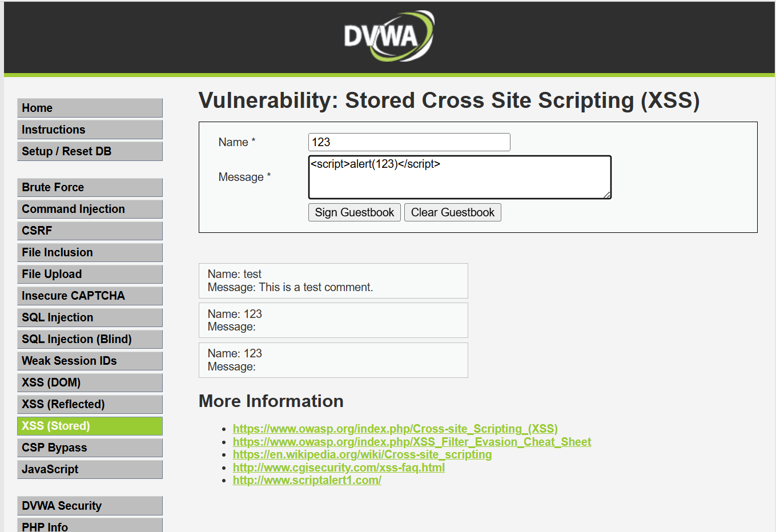Visit the Wikipedia Cross-site scripting link
This screenshot has width=776, height=532.
pyautogui.click(x=362, y=454)
